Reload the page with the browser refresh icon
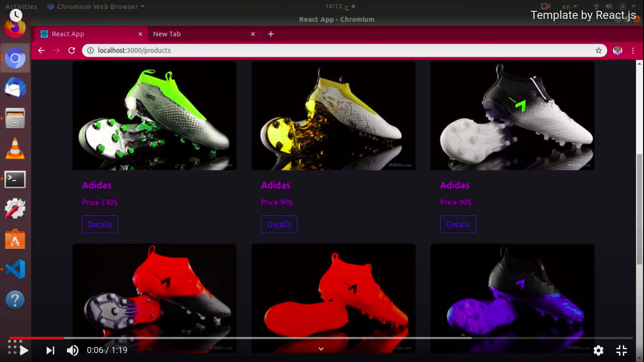 72,50
